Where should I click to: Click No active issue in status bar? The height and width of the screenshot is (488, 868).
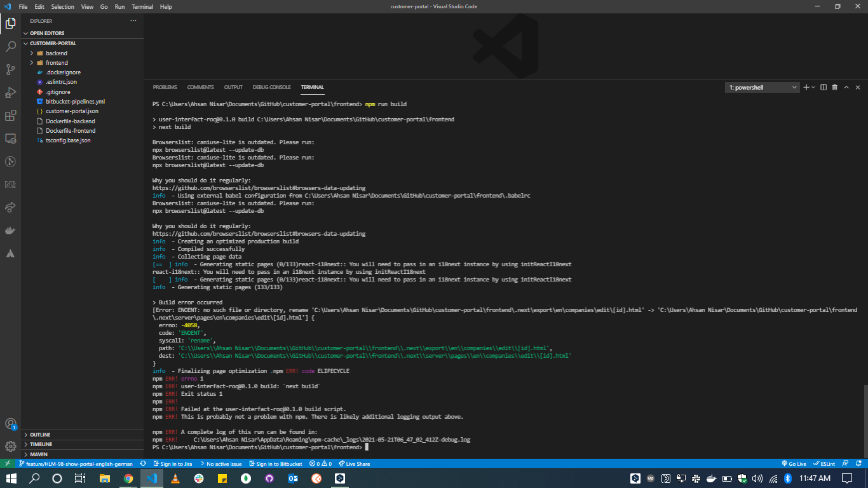pos(220,464)
